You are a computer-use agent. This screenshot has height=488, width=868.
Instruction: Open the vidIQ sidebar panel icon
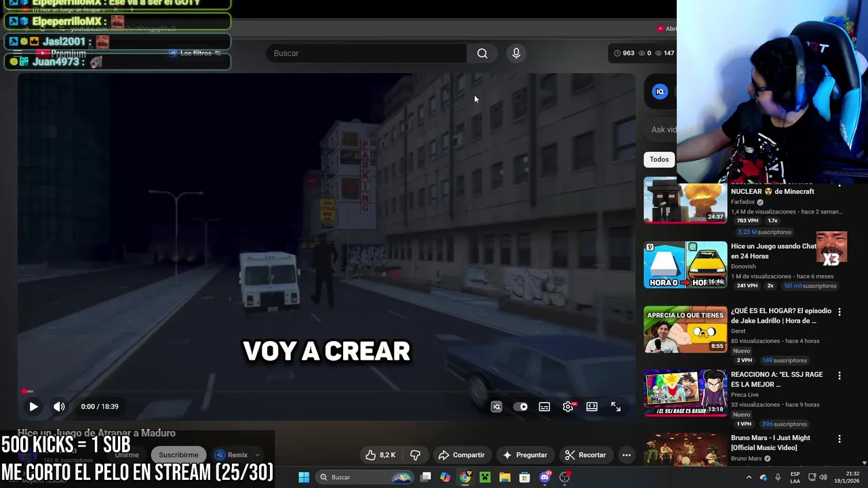(660, 91)
